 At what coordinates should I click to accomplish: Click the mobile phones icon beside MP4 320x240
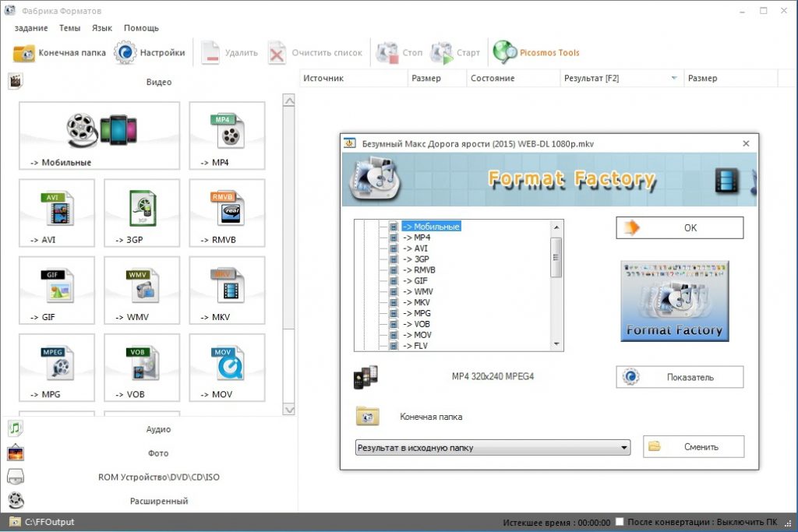tap(365, 377)
